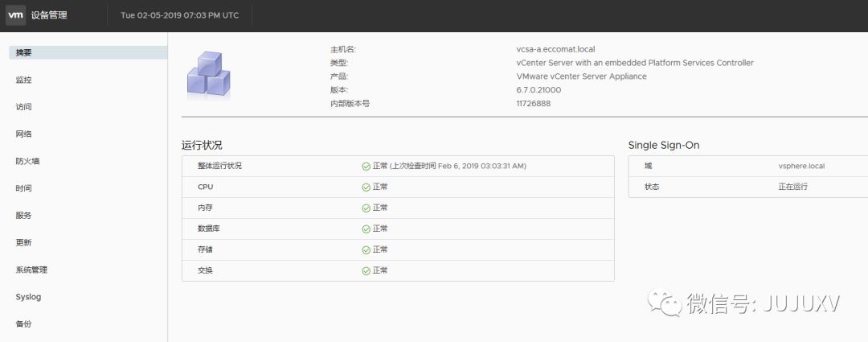Open the 监控 section
Image resolution: width=868 pixels, height=342 pixels.
(x=24, y=80)
